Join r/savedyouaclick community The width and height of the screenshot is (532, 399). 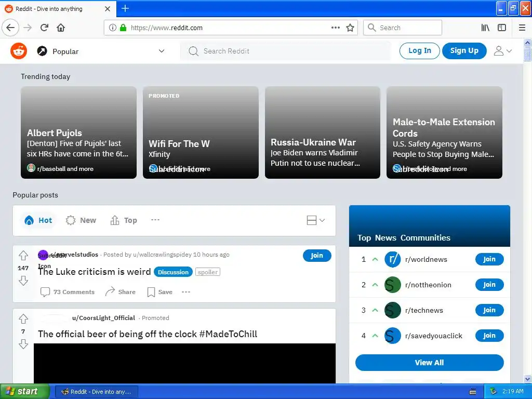[489, 336]
